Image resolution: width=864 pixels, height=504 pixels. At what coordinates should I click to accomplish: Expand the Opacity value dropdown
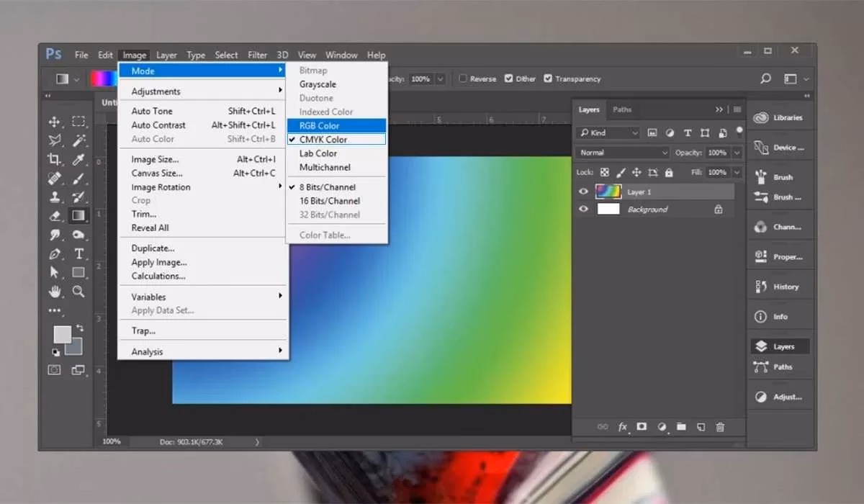(x=736, y=152)
